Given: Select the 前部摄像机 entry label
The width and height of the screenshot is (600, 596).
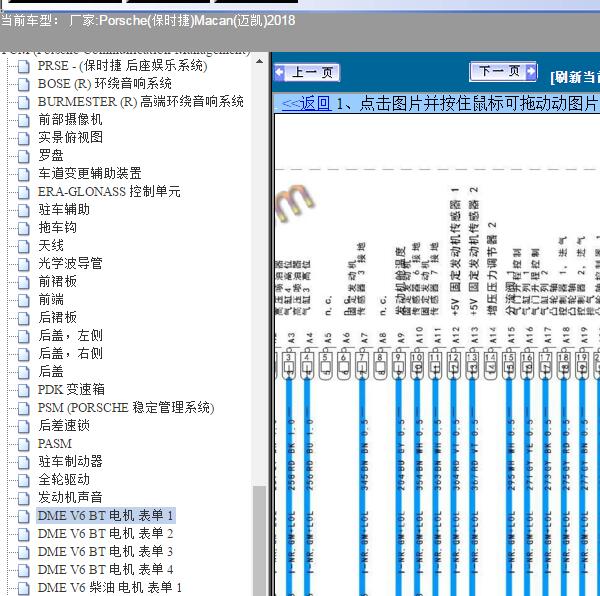Looking at the screenshot, I should pyautogui.click(x=70, y=120).
